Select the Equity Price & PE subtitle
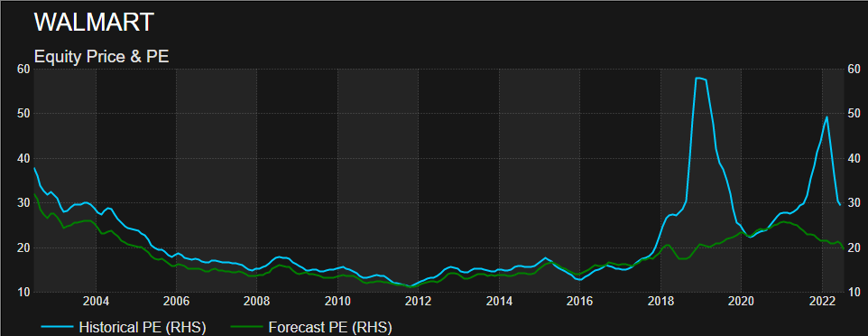868x336 pixels. (101, 56)
